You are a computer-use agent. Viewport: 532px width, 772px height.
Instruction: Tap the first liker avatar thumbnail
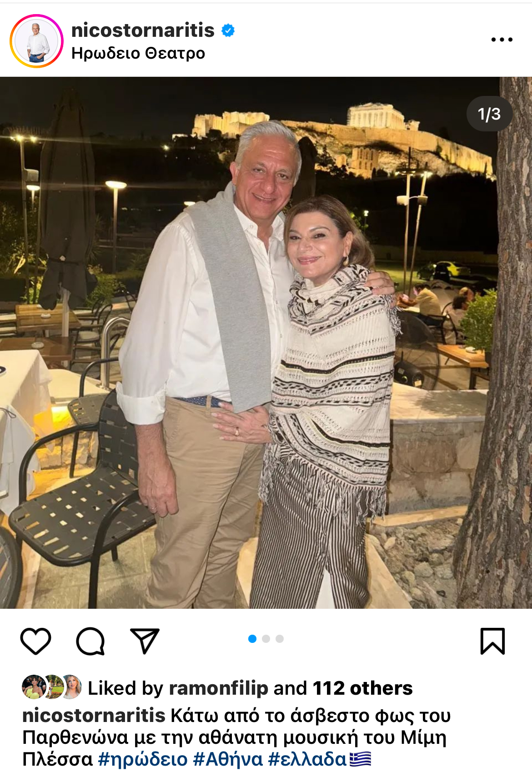[x=34, y=687]
